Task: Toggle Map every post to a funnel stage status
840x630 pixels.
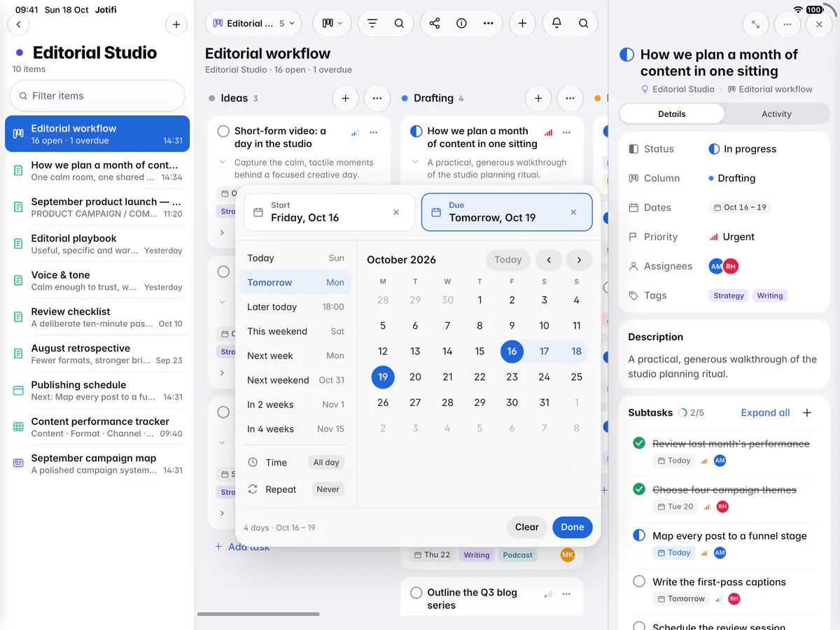Action: pos(639,535)
